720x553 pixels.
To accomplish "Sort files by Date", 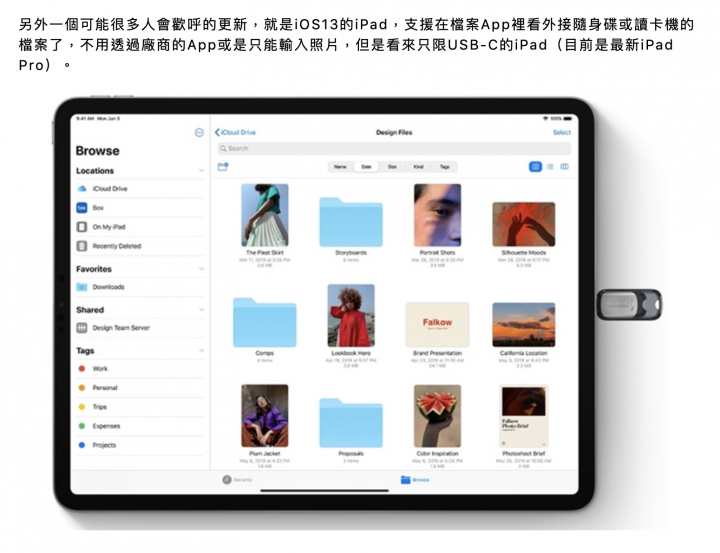I will pos(366,167).
